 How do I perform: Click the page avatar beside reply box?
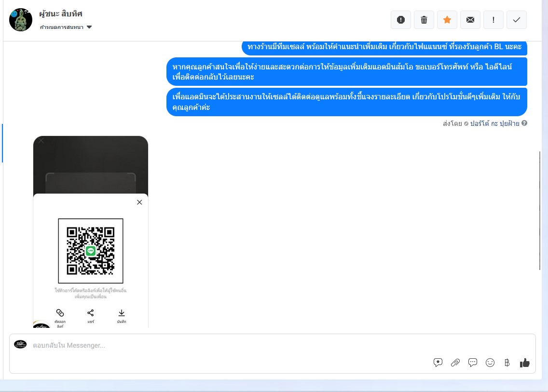pos(20,344)
